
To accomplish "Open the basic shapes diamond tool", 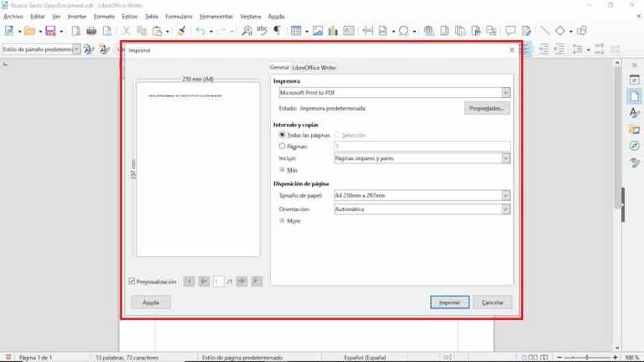I will pos(560,31).
